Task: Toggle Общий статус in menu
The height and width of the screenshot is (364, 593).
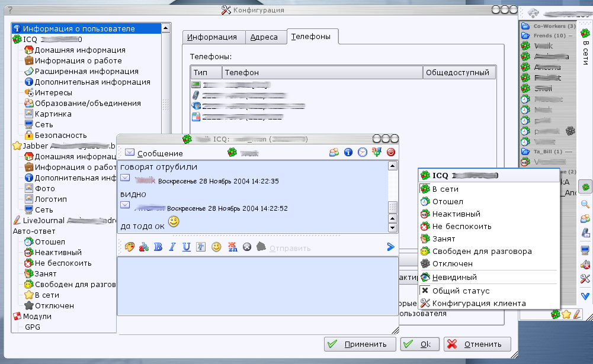Action: click(x=489, y=291)
